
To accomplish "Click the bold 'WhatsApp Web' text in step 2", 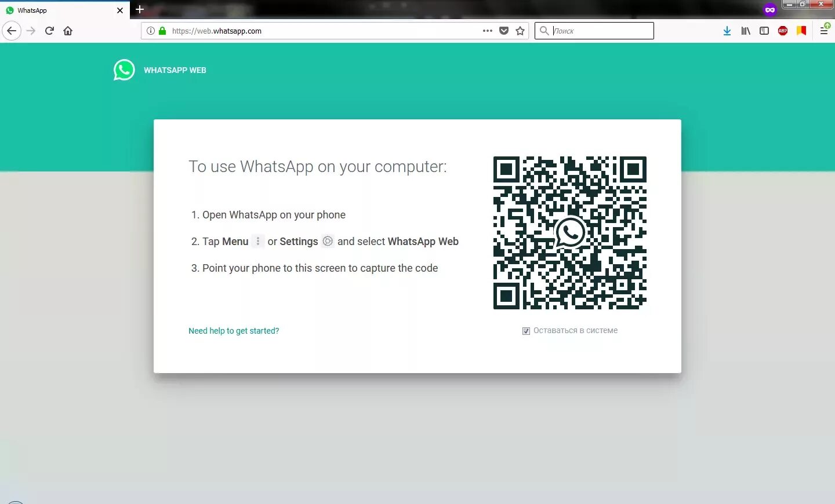I will click(423, 242).
